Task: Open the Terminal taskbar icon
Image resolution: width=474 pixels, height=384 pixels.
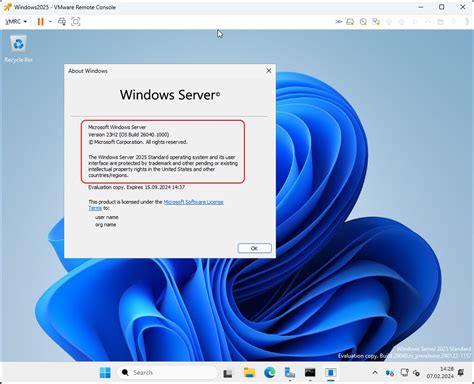Action: tap(310, 373)
